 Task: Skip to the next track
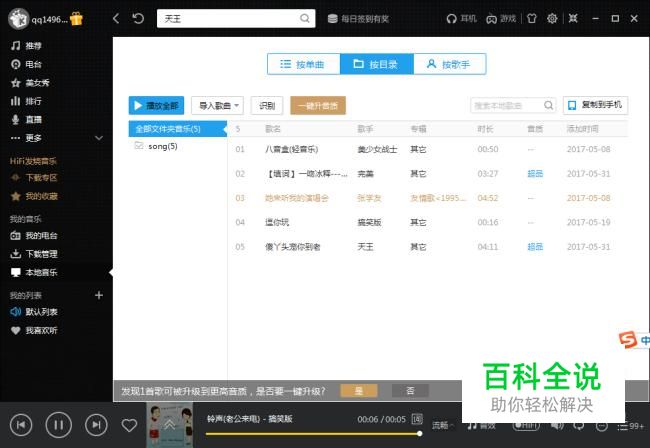pyautogui.click(x=96, y=425)
